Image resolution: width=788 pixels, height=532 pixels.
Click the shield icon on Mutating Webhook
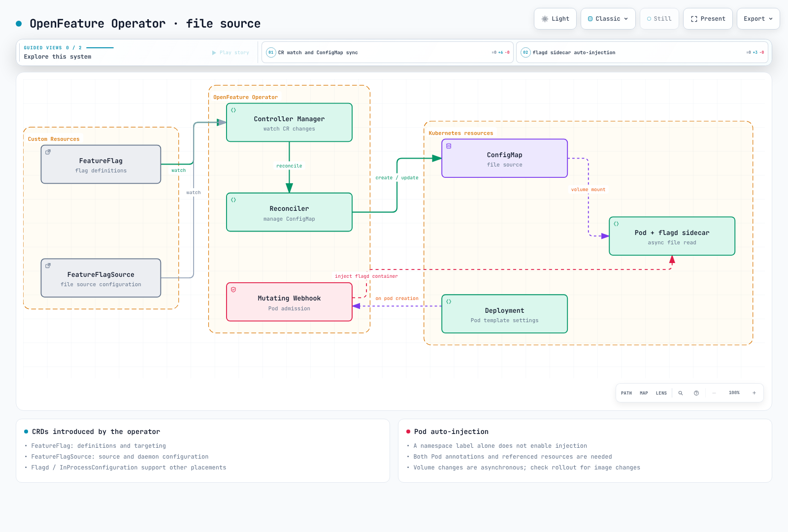click(233, 290)
